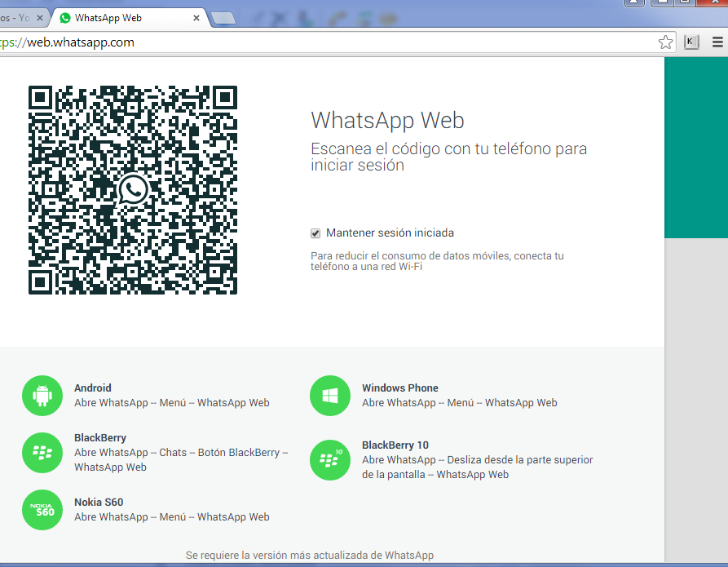Uncheck the Mantener sesión iniciada checkbox
This screenshot has height=567, width=728.
click(315, 233)
